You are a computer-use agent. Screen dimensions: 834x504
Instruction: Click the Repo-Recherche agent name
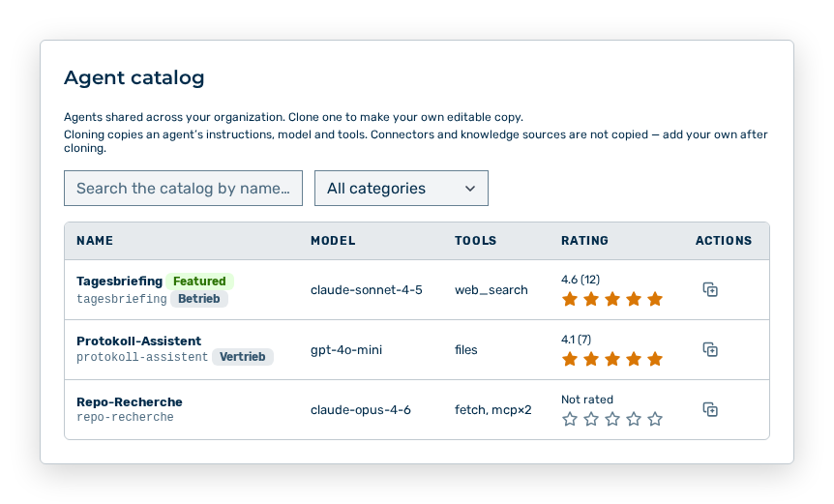[x=130, y=401]
